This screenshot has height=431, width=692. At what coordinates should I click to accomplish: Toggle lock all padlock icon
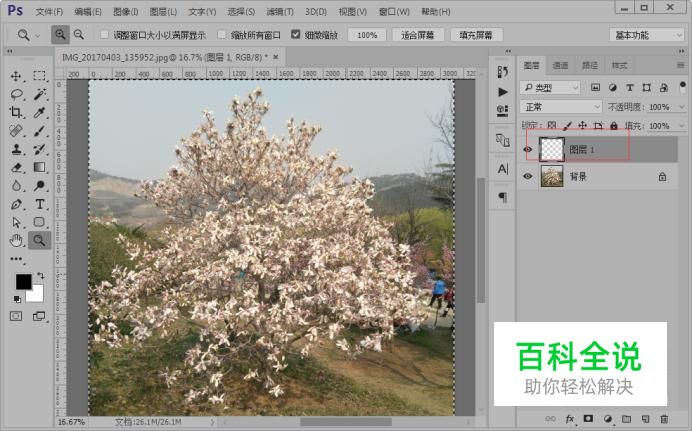tap(613, 125)
